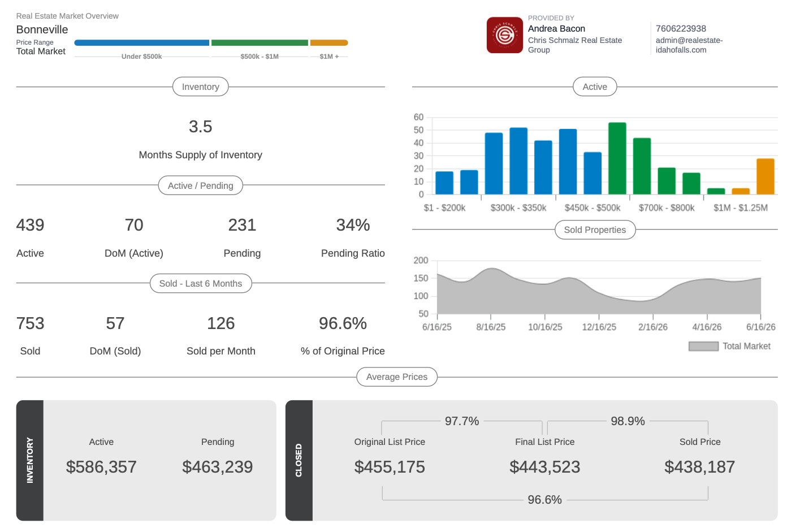Click the $450k - $500k axis label
The width and height of the screenshot is (787, 532).
click(593, 208)
